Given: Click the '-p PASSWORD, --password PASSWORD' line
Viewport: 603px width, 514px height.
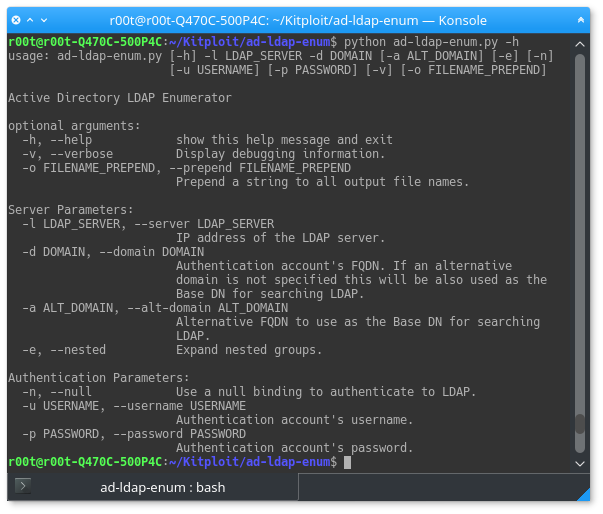Looking at the screenshot, I should point(134,434).
